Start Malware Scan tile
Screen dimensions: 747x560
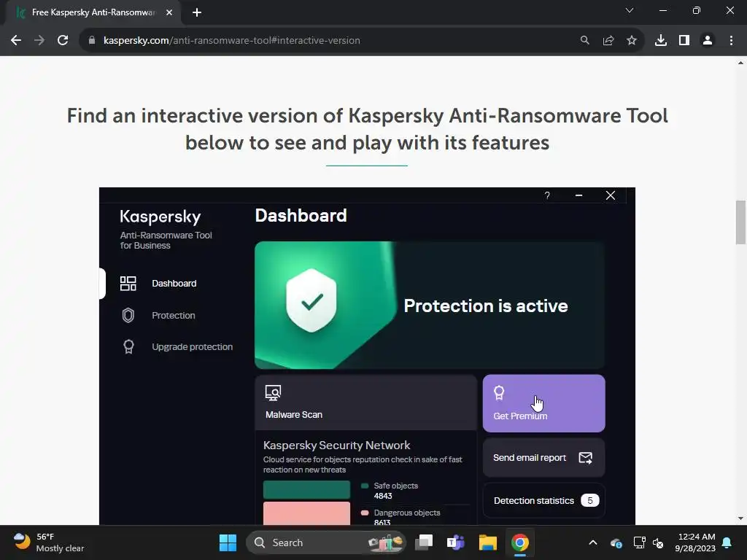366,402
